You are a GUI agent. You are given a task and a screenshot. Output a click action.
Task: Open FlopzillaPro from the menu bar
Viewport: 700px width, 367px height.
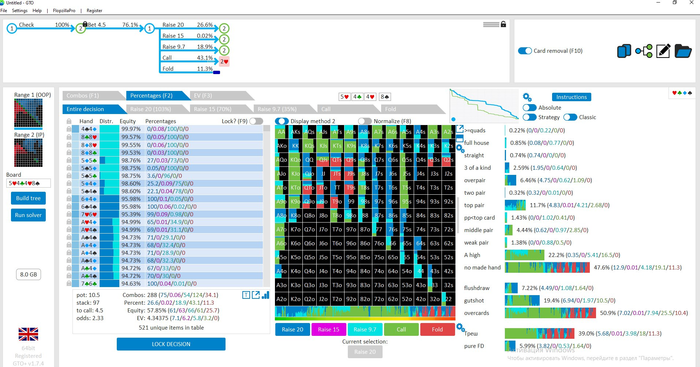(64, 10)
